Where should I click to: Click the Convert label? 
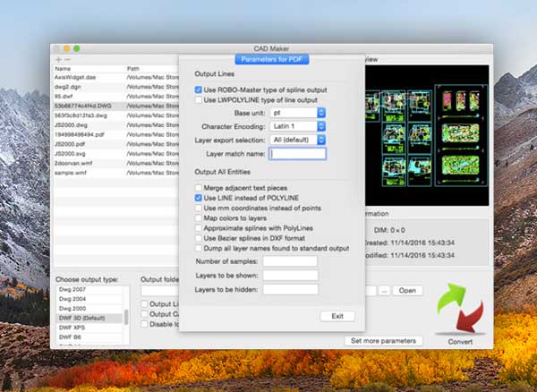click(x=460, y=342)
